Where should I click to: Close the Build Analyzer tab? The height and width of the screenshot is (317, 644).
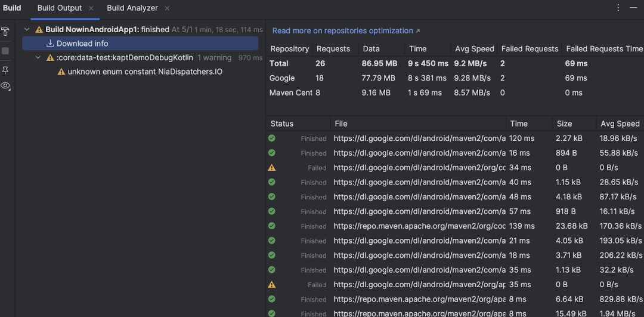pyautogui.click(x=167, y=8)
